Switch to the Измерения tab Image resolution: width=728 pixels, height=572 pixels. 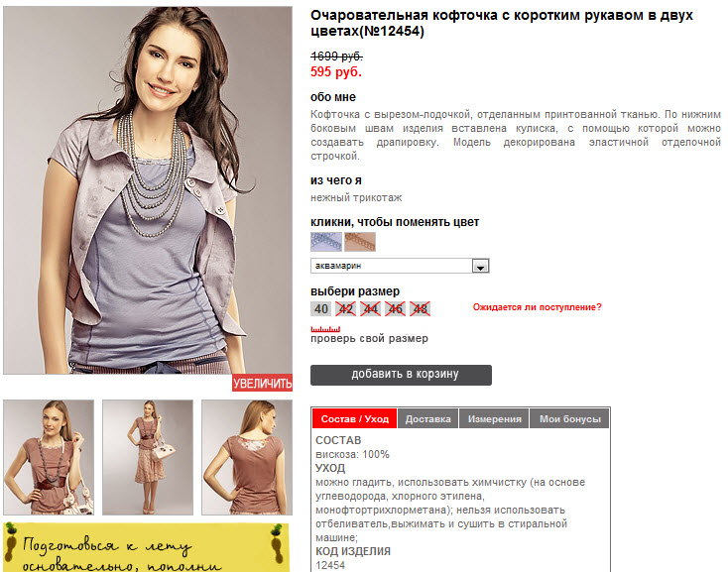point(495,419)
